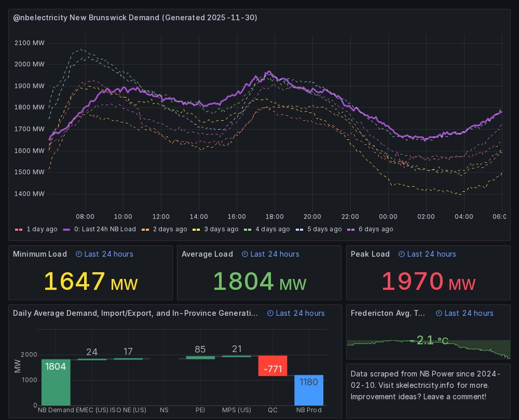Image resolution: width=519 pixels, height=420 pixels.
Task: Open the Peak Load panel menu
Action: tap(370, 254)
